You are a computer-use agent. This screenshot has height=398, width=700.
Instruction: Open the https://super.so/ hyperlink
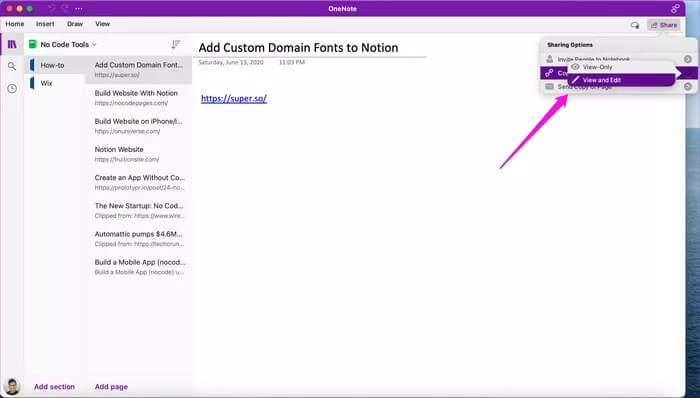234,99
